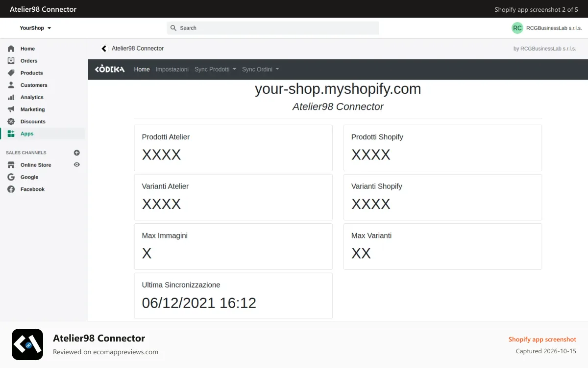The width and height of the screenshot is (588, 368).
Task: Open the Google sales channel
Action: (x=29, y=177)
